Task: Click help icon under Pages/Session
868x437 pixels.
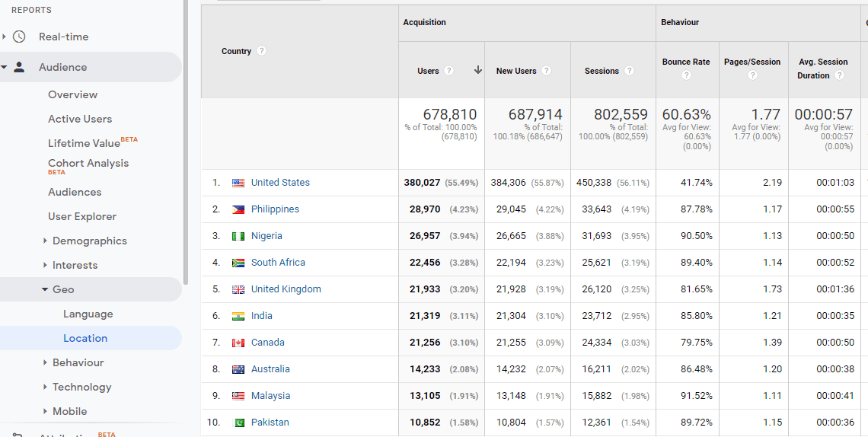Action: click(x=752, y=75)
